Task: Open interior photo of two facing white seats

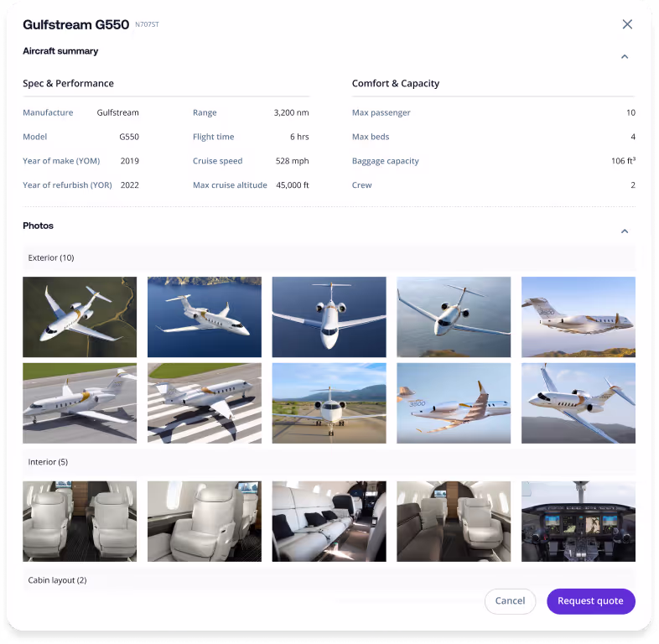Action: click(80, 522)
